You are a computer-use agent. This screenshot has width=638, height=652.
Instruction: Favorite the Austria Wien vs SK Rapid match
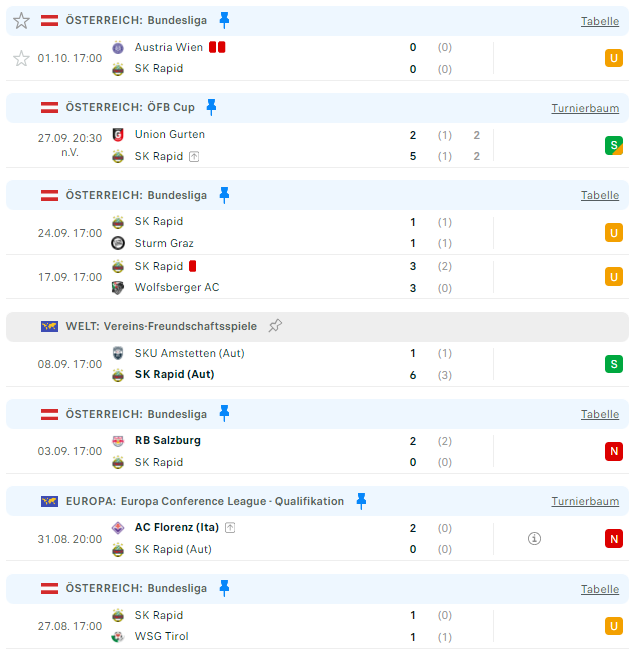21,58
